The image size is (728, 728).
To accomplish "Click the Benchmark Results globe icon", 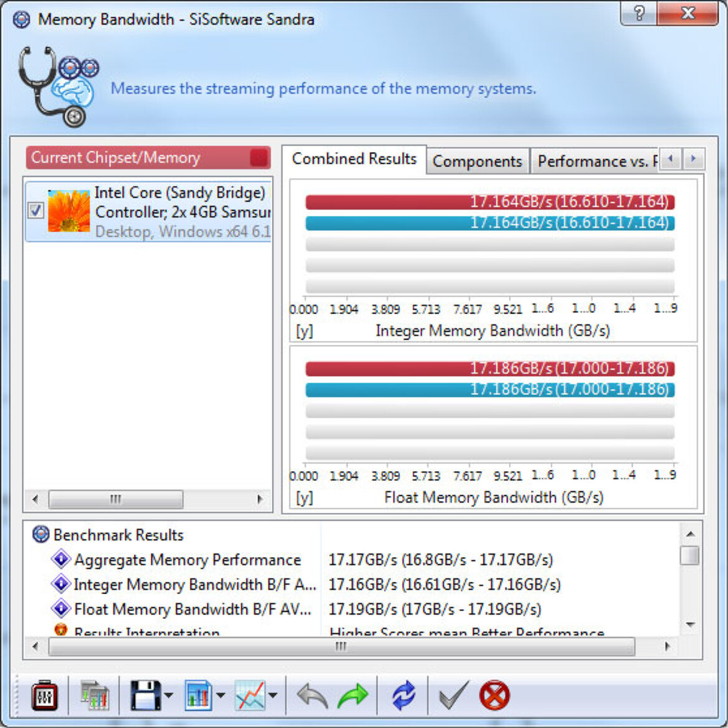I will [41, 534].
